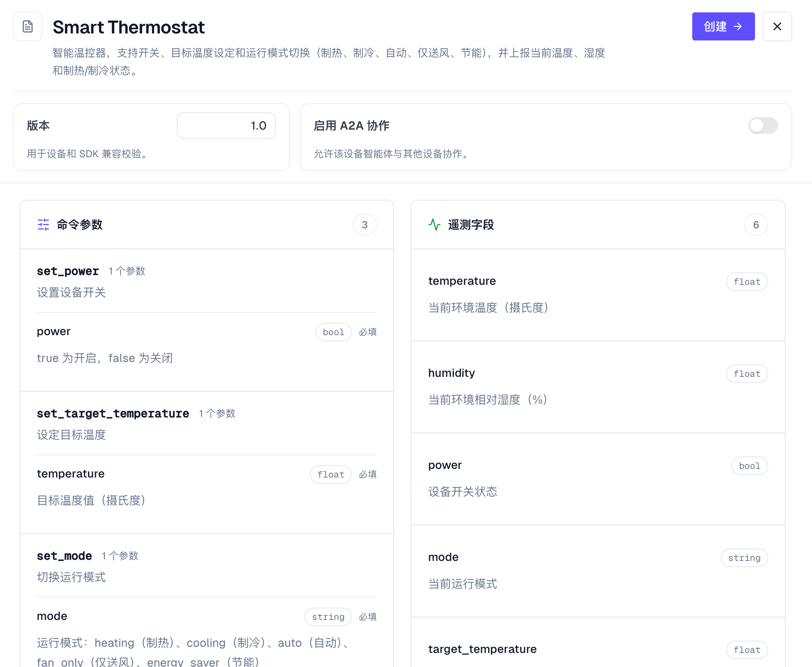Click the 遥测字段 section heading
This screenshot has height=667, width=812.
coord(471,225)
